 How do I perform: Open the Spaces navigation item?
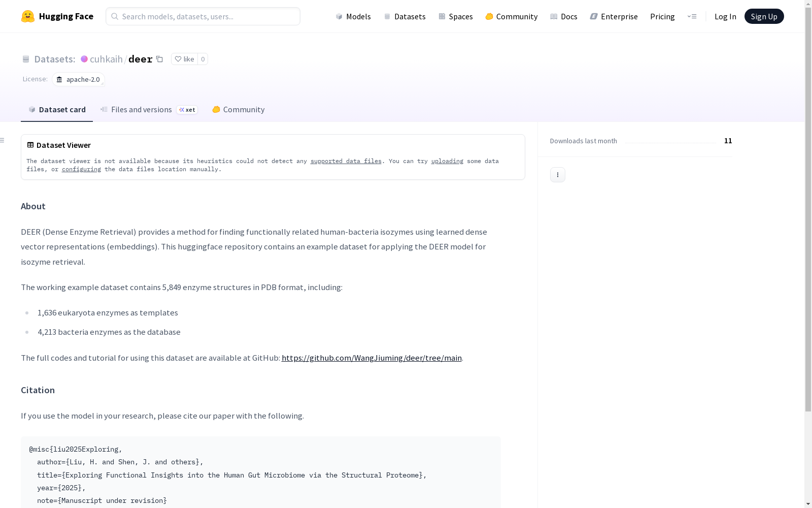(x=456, y=16)
